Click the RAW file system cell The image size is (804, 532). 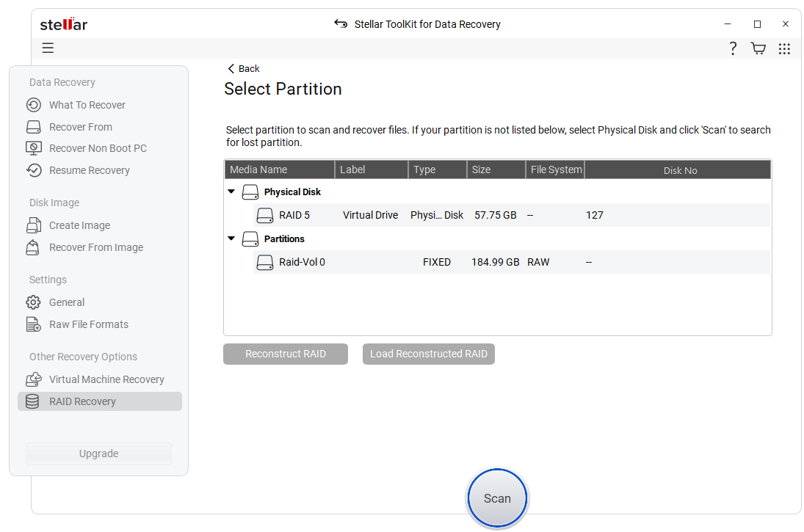coord(538,263)
